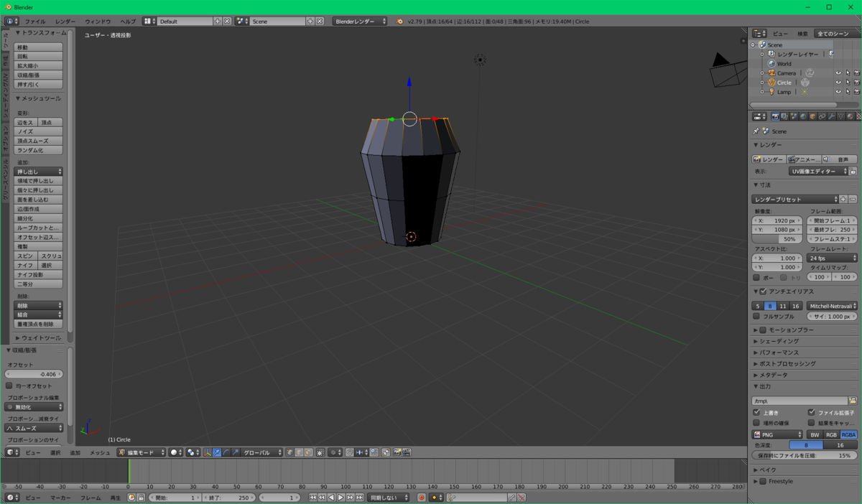The width and height of the screenshot is (862, 504).
Task: Switch to face select mode icon
Action: tap(307, 452)
